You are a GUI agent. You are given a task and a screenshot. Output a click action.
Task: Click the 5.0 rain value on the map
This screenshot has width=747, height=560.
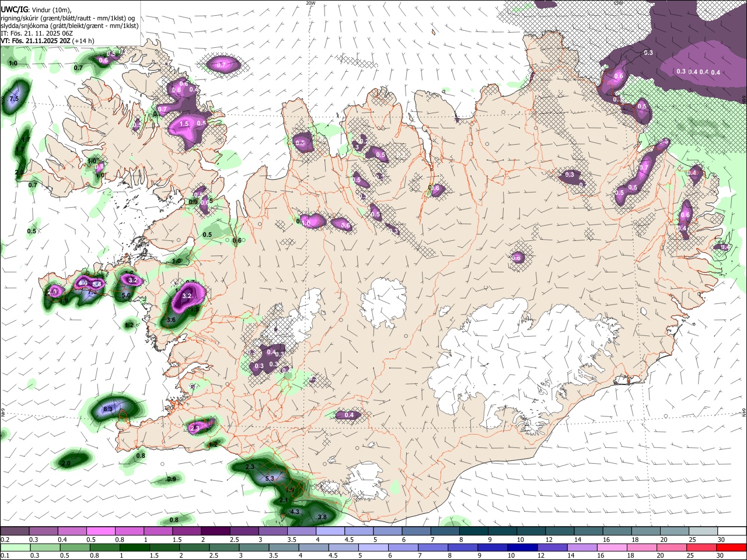[126, 296]
